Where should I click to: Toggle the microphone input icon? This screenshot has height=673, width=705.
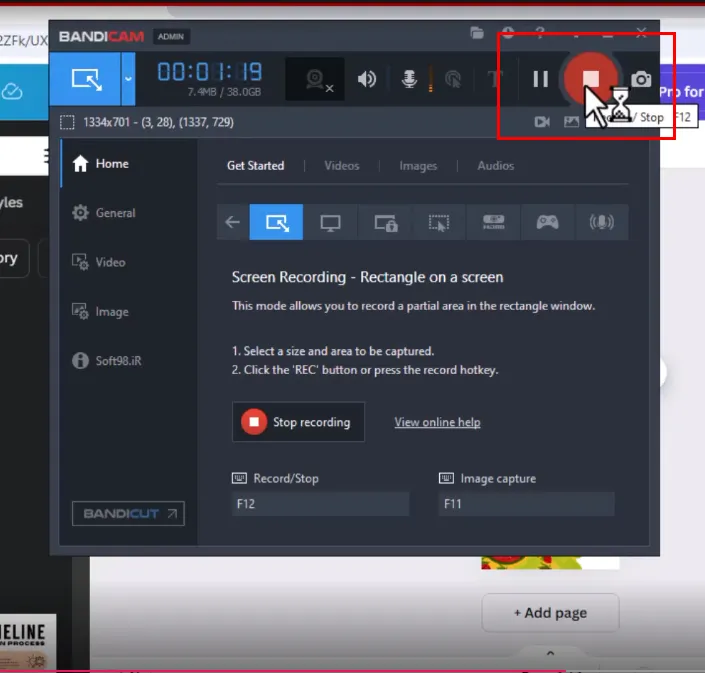[x=409, y=79]
